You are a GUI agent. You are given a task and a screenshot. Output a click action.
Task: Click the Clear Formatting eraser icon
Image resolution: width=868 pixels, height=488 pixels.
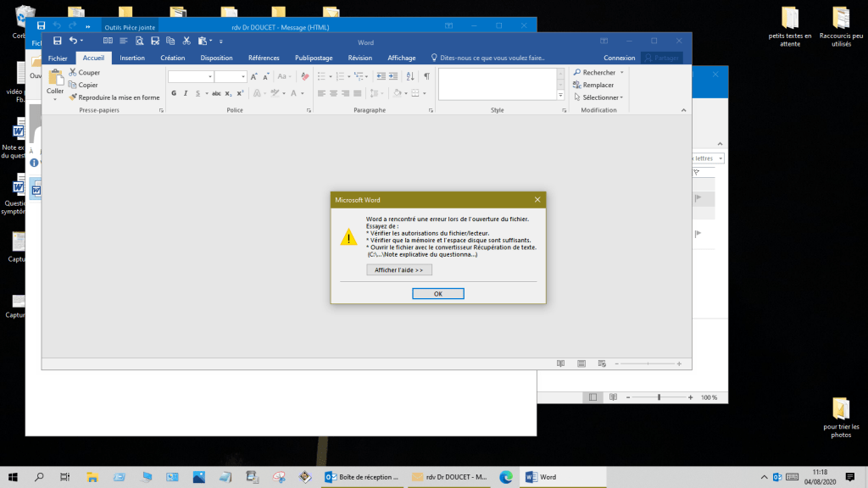point(304,77)
